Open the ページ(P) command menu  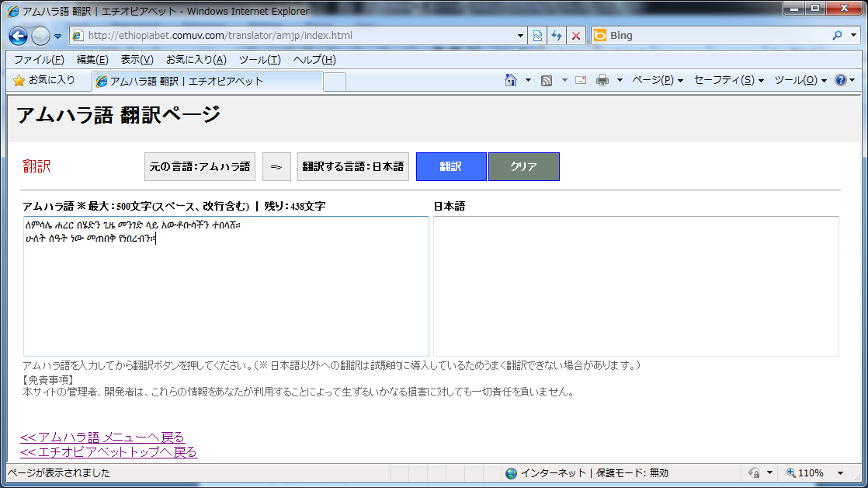(x=658, y=80)
